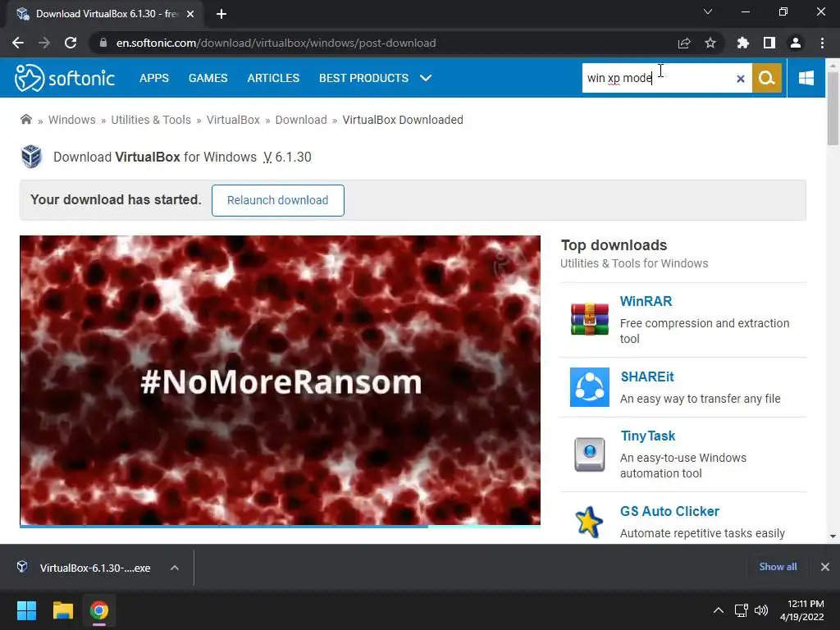Open APPS menu
Image resolution: width=840 pixels, height=630 pixels.
point(153,78)
